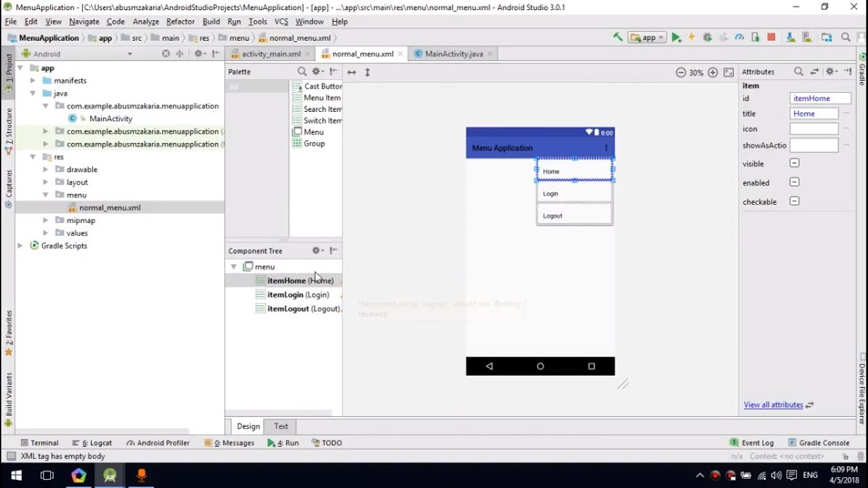This screenshot has width=868, height=488.
Task: Click the horizontal expand arrows icon in design toolbar
Action: tap(351, 72)
